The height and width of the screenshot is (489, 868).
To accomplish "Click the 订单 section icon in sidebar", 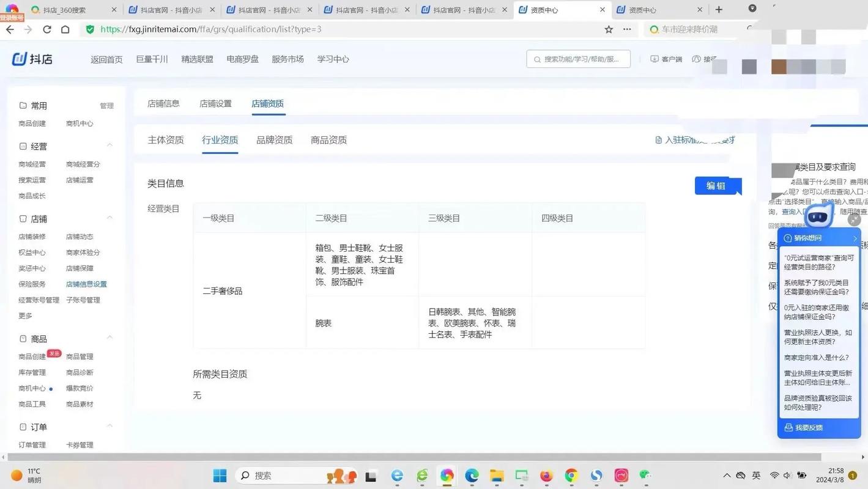I will click(x=23, y=427).
